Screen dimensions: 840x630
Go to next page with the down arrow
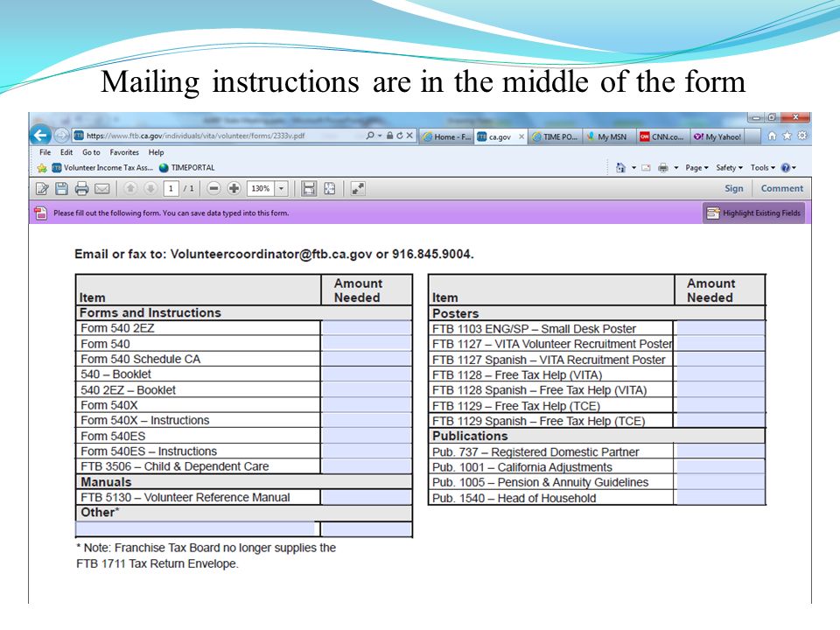coord(150,189)
